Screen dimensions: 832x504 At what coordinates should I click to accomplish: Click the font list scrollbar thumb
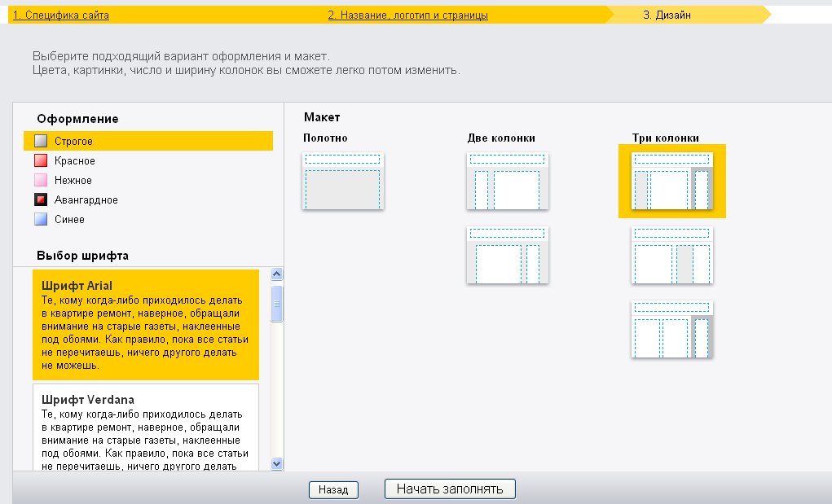276,304
